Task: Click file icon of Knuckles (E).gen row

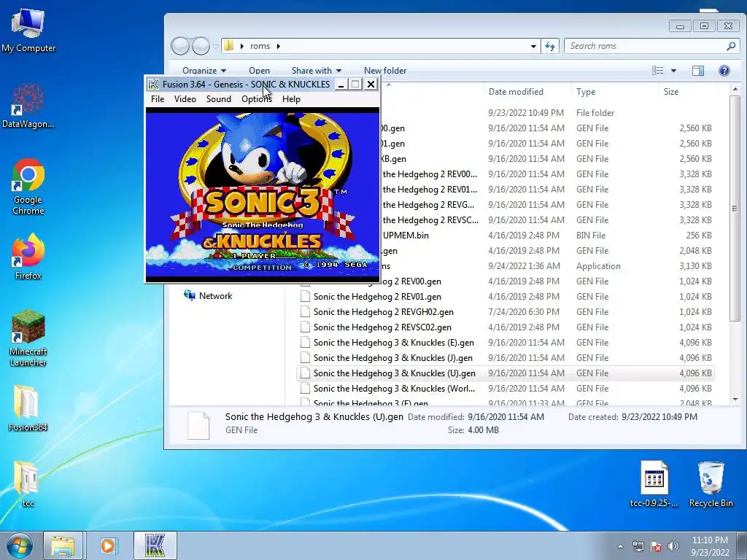Action: (305, 343)
